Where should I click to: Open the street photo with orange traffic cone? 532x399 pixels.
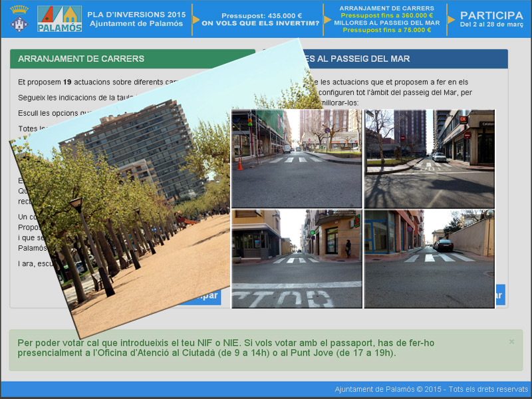(297, 158)
